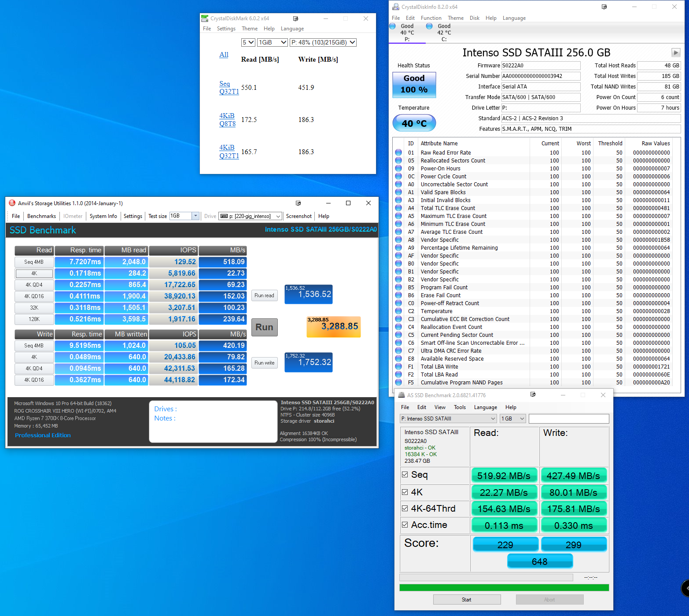The width and height of the screenshot is (689, 616).
Task: Open Benchmarks menu in Anvil's Storage Utilities
Action: click(x=41, y=216)
